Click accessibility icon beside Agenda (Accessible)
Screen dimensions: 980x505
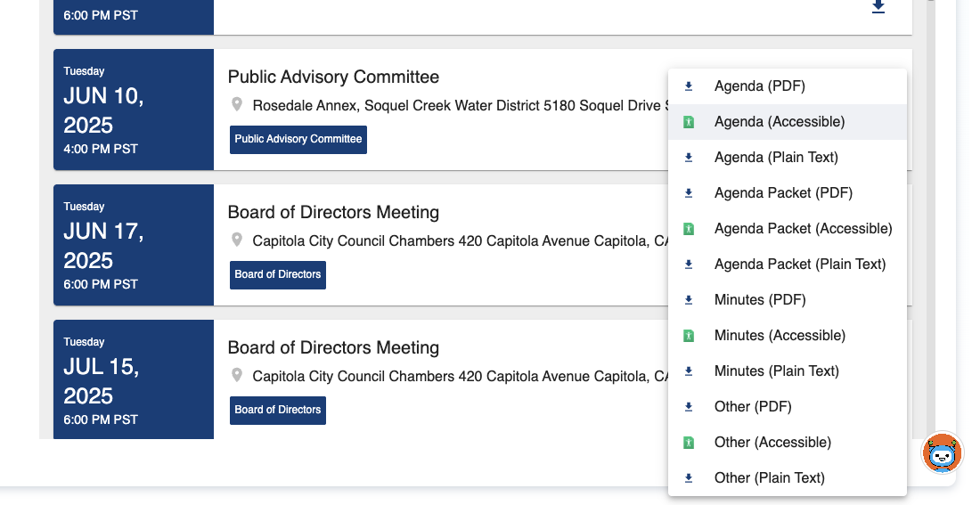point(689,122)
